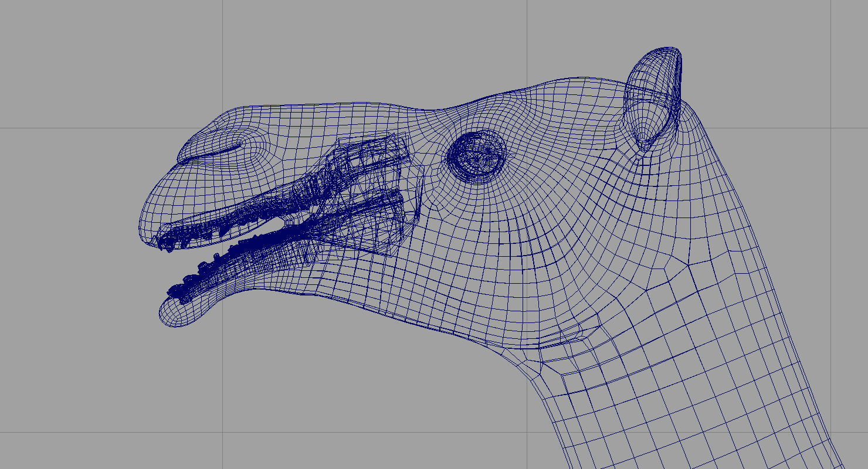Image resolution: width=868 pixels, height=469 pixels.
Task: Select the rounded lower lip tip
Action: 181,311
